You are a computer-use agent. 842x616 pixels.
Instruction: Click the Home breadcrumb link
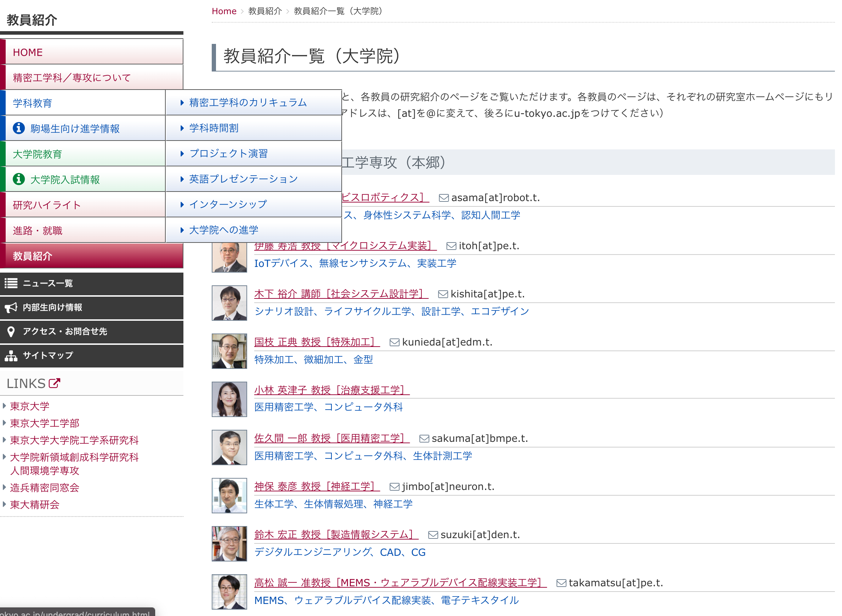pos(224,11)
